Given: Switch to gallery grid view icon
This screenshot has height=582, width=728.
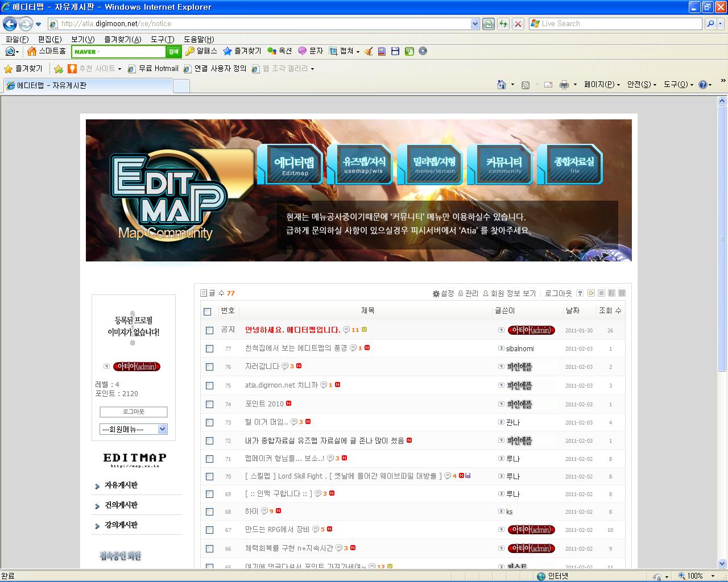Looking at the screenshot, I should point(622,293).
